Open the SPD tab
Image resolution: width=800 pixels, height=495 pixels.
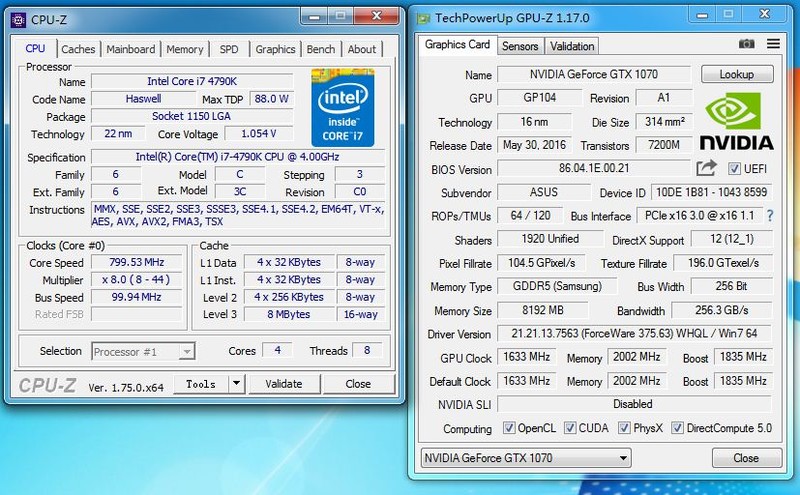pyautogui.click(x=229, y=50)
